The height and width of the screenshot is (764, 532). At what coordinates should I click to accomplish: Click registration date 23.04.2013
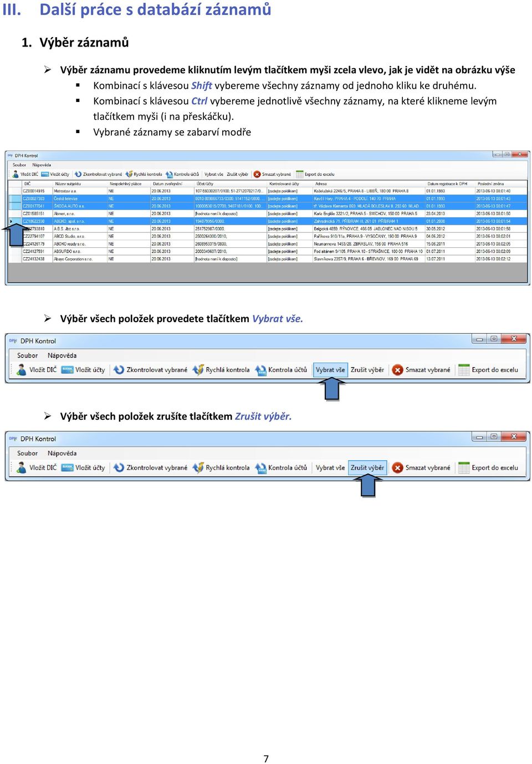coord(450,213)
